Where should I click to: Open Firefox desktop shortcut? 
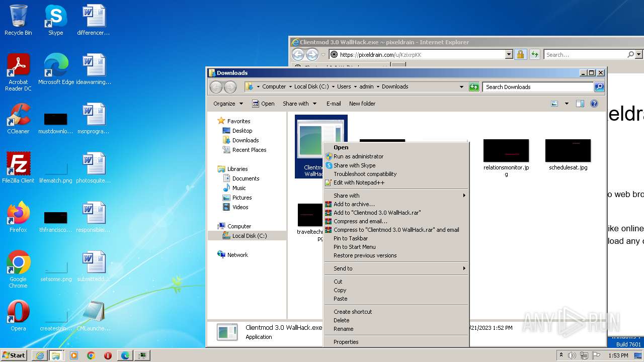click(x=18, y=217)
